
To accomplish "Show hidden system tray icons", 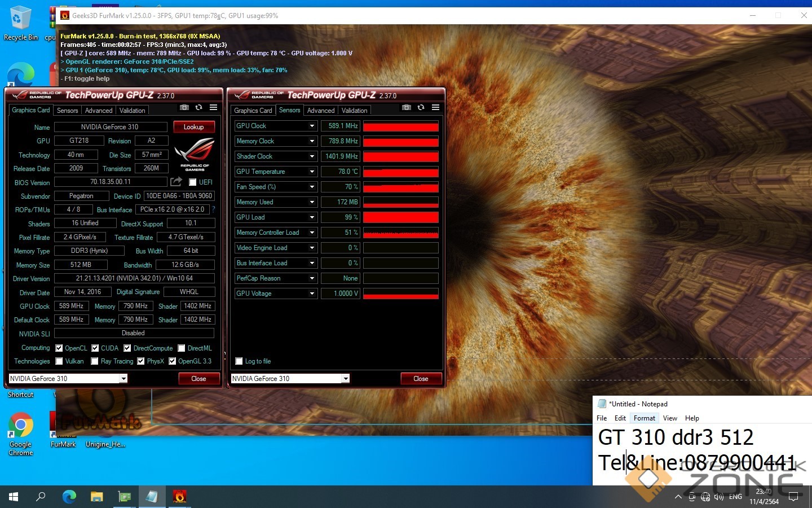I will [678, 497].
